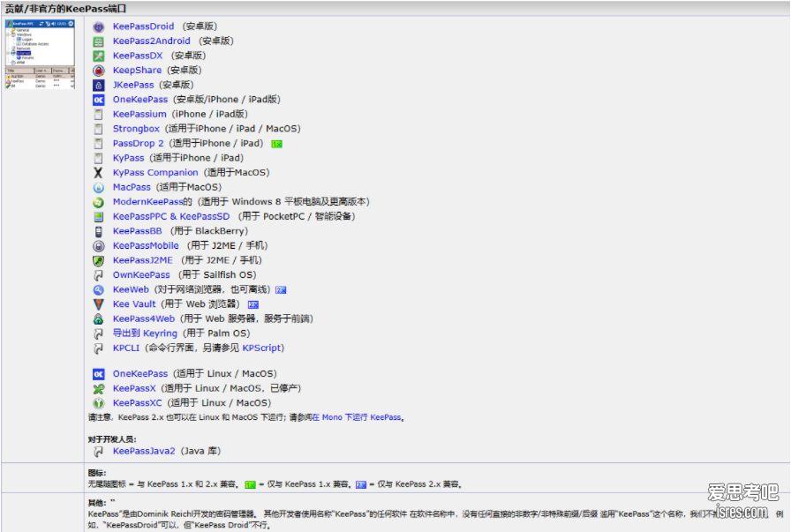Screen dimensions: 791x532
Task: Open the KeePassJ2ME link
Action: point(143,260)
